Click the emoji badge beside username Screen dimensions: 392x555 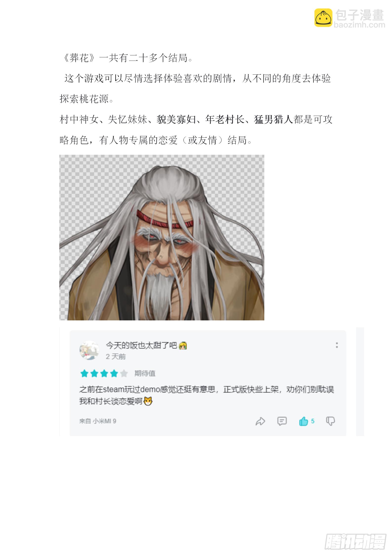point(183,345)
